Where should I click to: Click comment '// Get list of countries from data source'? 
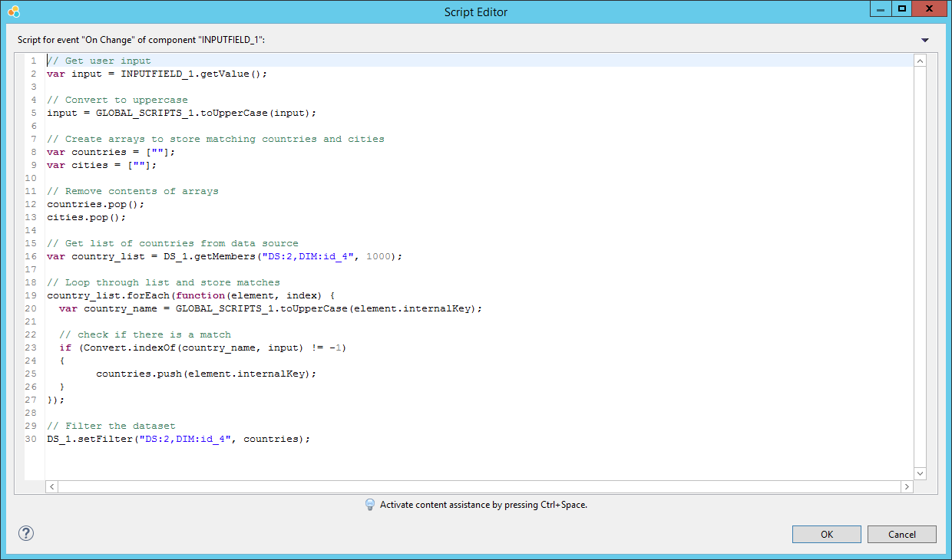(173, 243)
